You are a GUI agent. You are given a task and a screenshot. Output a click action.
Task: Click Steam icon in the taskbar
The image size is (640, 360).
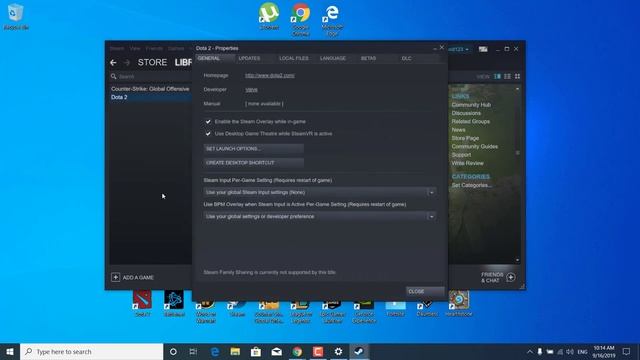tap(359, 351)
